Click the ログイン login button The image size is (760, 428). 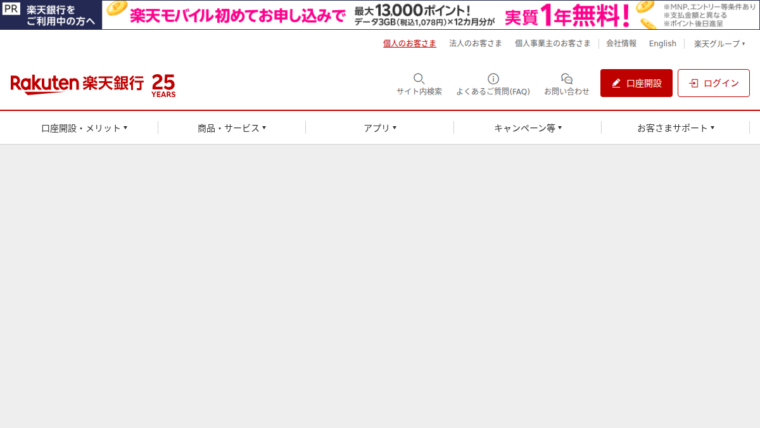(713, 83)
